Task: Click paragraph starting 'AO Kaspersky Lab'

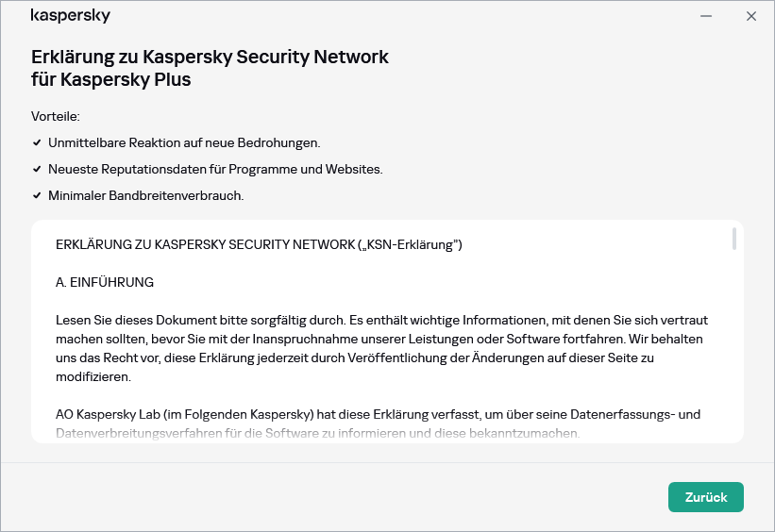Action: (x=378, y=424)
